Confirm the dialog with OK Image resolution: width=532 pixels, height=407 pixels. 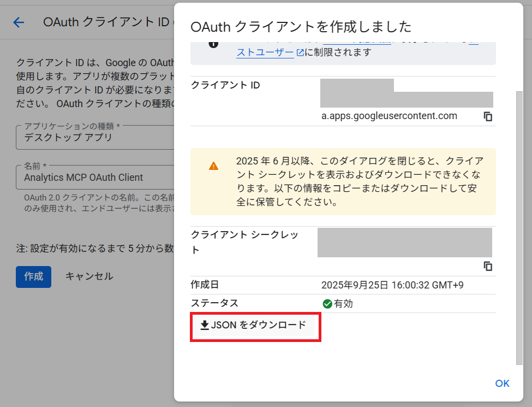pos(502,384)
